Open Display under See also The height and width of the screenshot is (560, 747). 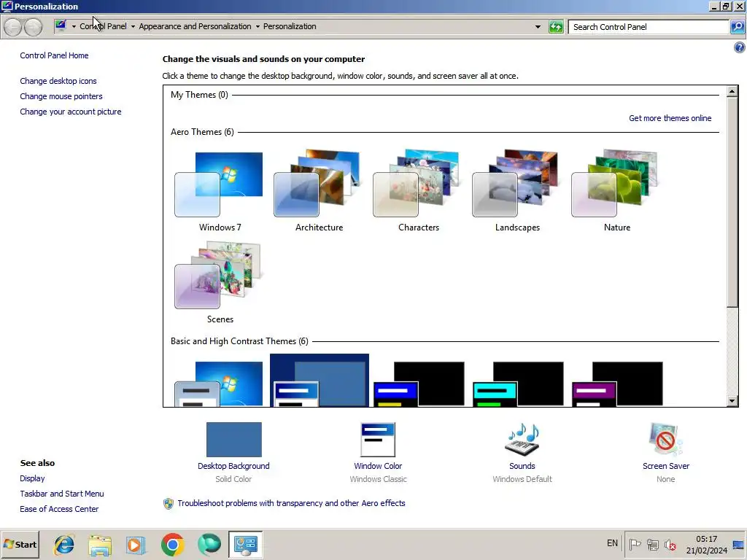pyautogui.click(x=32, y=478)
